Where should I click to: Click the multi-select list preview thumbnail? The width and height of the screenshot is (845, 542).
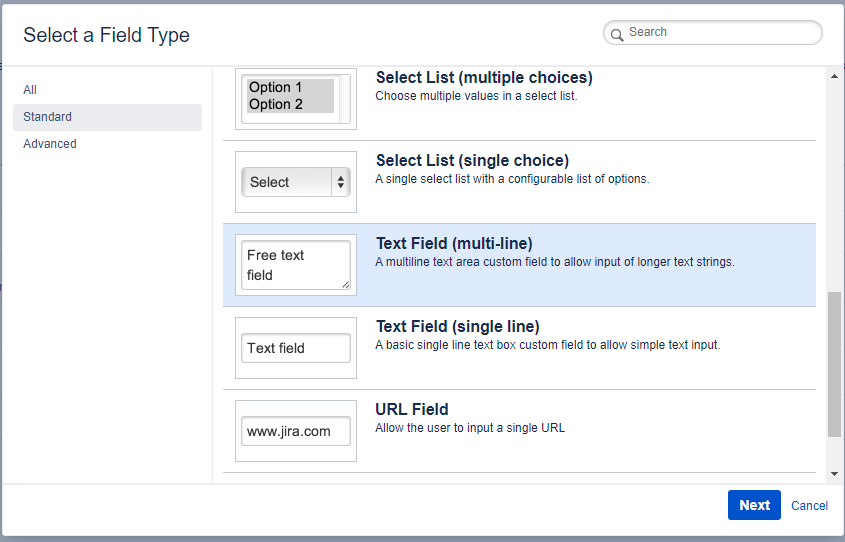pos(295,97)
